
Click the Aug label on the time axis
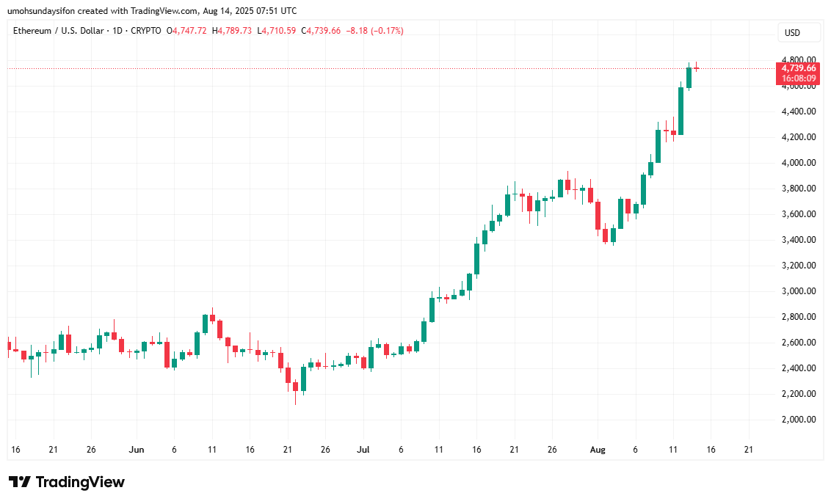[596, 449]
